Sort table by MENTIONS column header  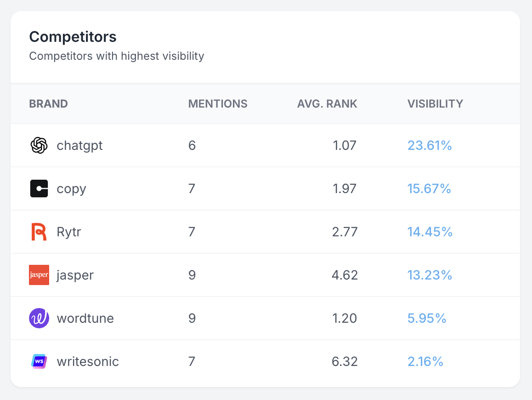coord(218,104)
